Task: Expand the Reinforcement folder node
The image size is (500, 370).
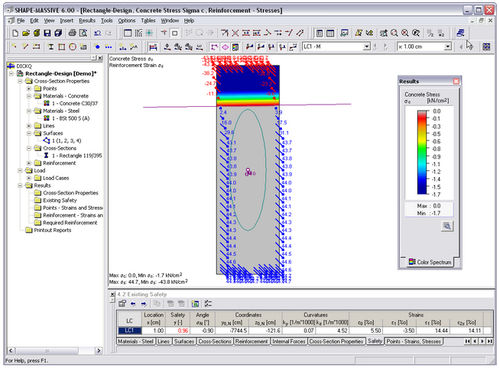Action: click(x=29, y=163)
